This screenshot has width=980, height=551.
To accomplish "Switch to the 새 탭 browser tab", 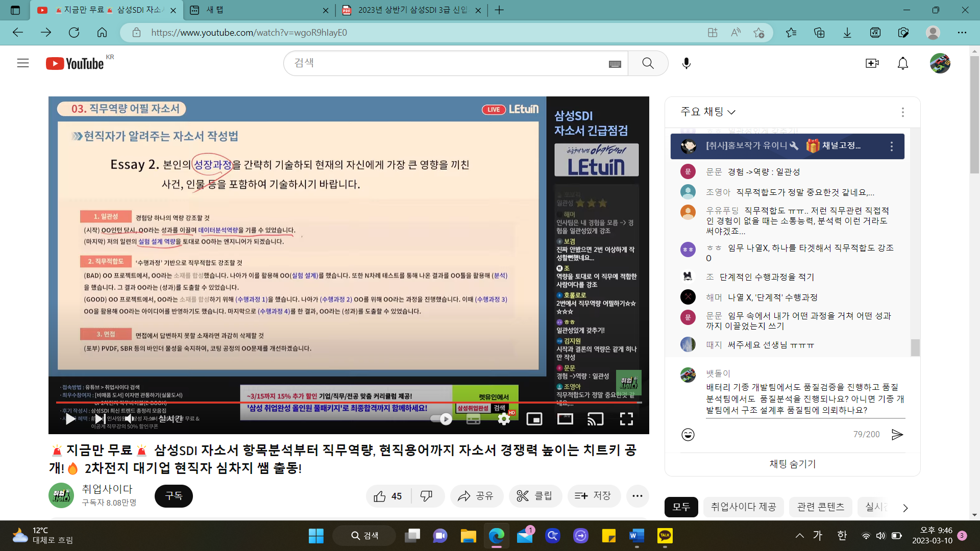I will pyautogui.click(x=259, y=10).
